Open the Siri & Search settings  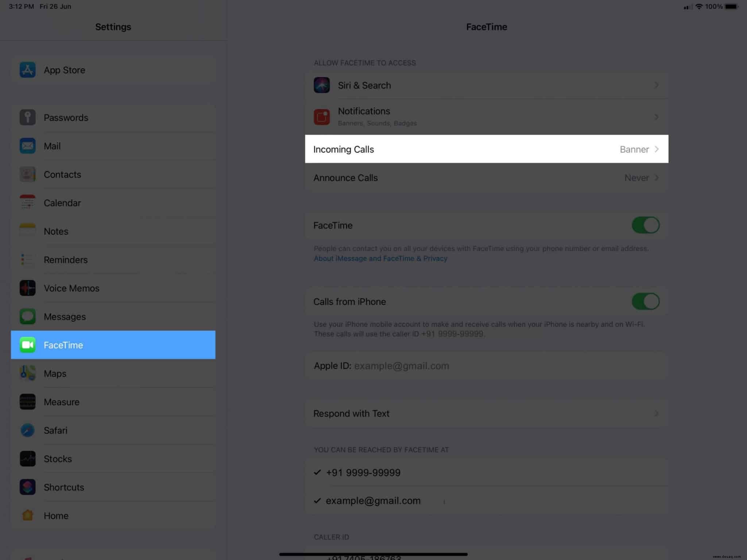(x=487, y=85)
